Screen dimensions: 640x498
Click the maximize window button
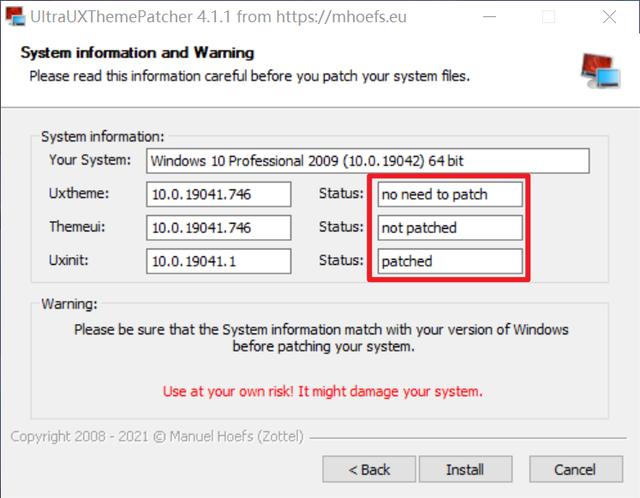[x=548, y=17]
